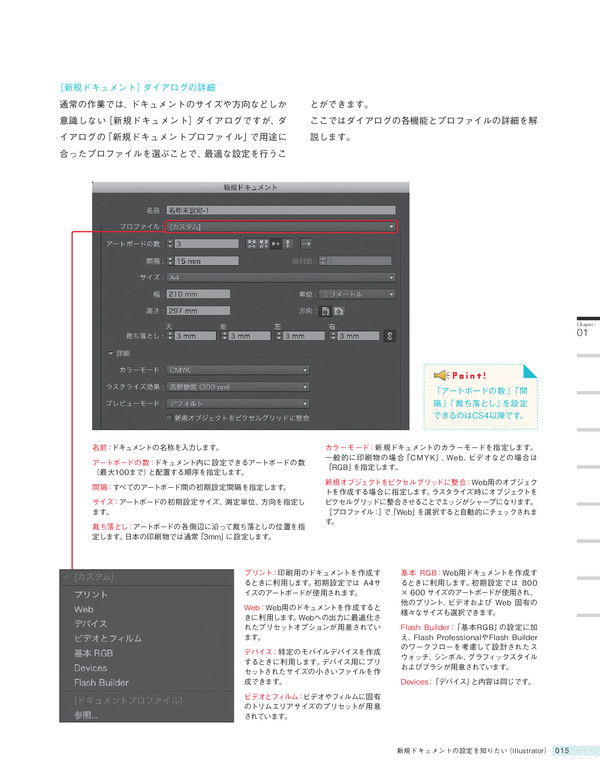Select プリント from profile menu

click(91, 593)
